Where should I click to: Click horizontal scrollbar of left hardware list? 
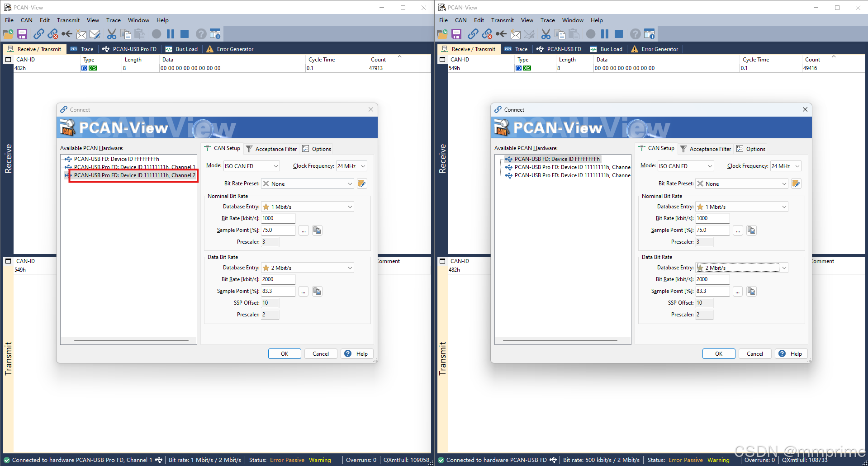pyautogui.click(x=131, y=340)
